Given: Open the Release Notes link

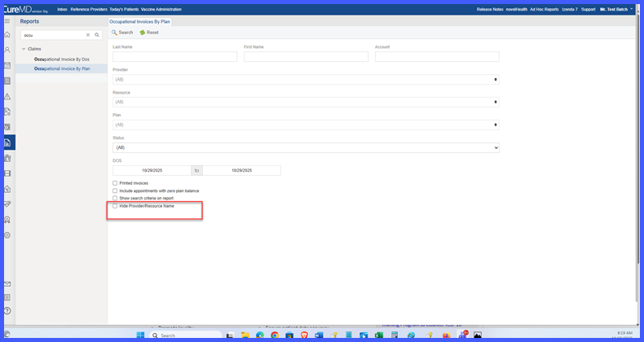Looking at the screenshot, I should coord(490,9).
